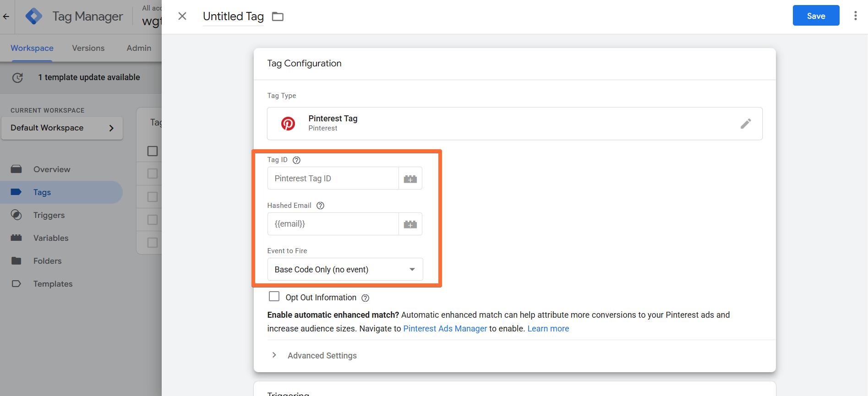
Task: Click the template update refresh icon
Action: [x=17, y=78]
